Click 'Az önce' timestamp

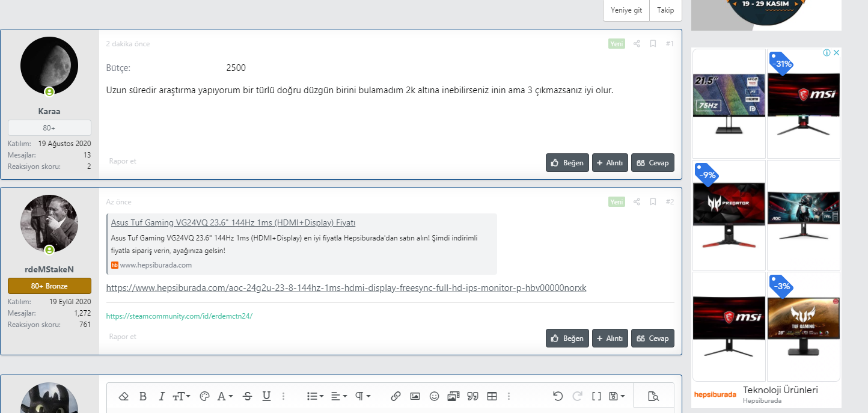point(118,202)
